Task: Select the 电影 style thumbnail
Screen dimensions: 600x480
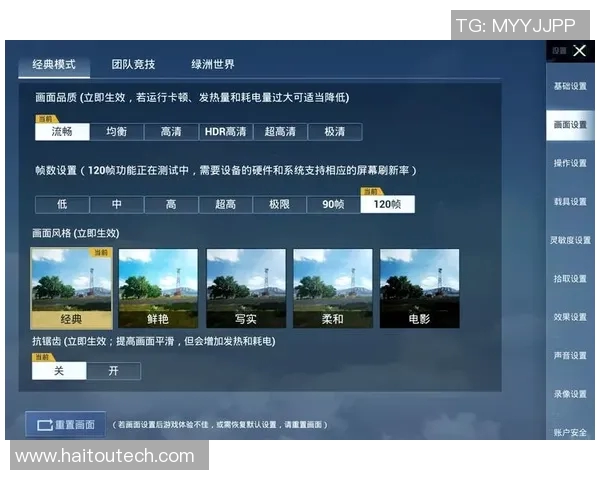Action: coord(419,289)
